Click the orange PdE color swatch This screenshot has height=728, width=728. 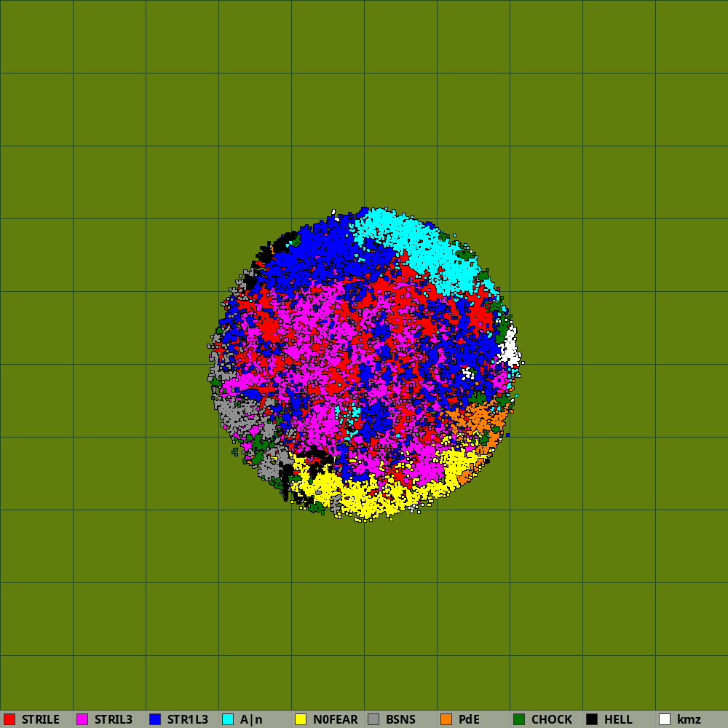pyautogui.click(x=446, y=719)
